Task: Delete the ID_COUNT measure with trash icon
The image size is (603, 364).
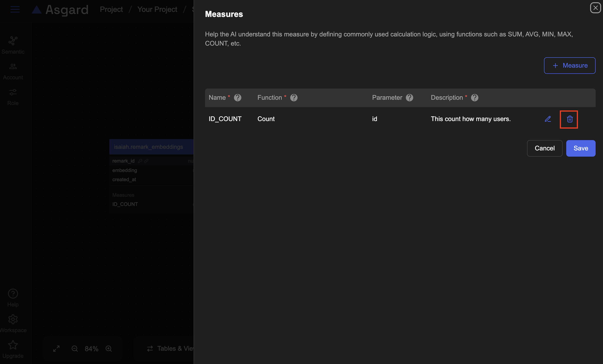Action: (x=569, y=119)
